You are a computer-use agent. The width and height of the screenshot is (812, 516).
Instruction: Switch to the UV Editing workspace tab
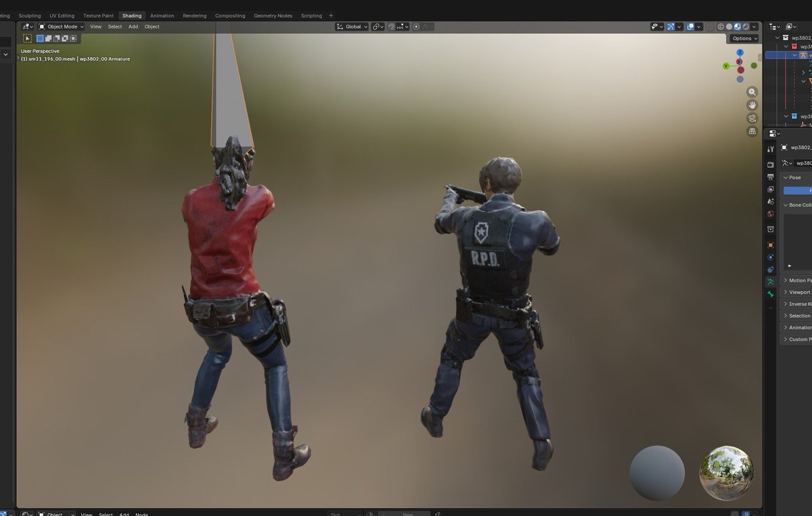click(x=62, y=16)
